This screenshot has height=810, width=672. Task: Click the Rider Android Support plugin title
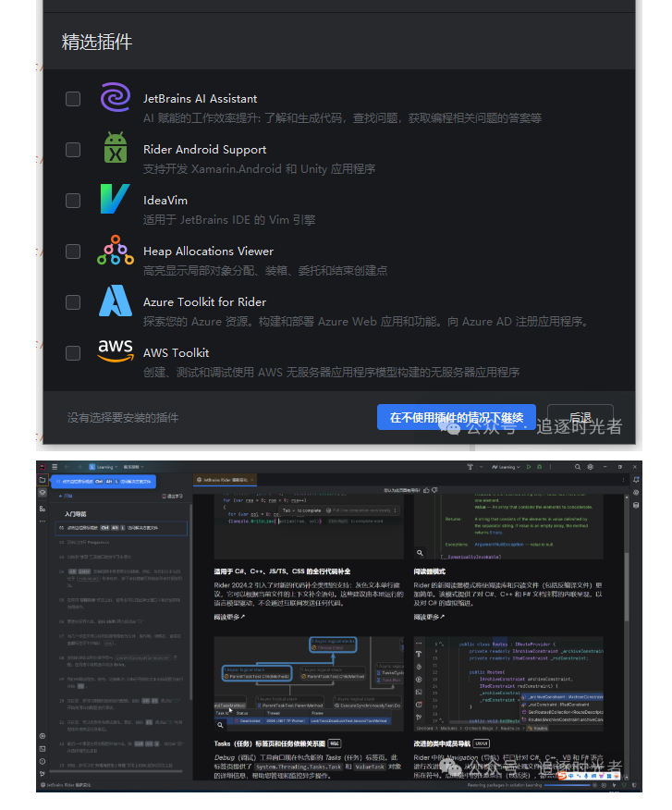tap(204, 150)
